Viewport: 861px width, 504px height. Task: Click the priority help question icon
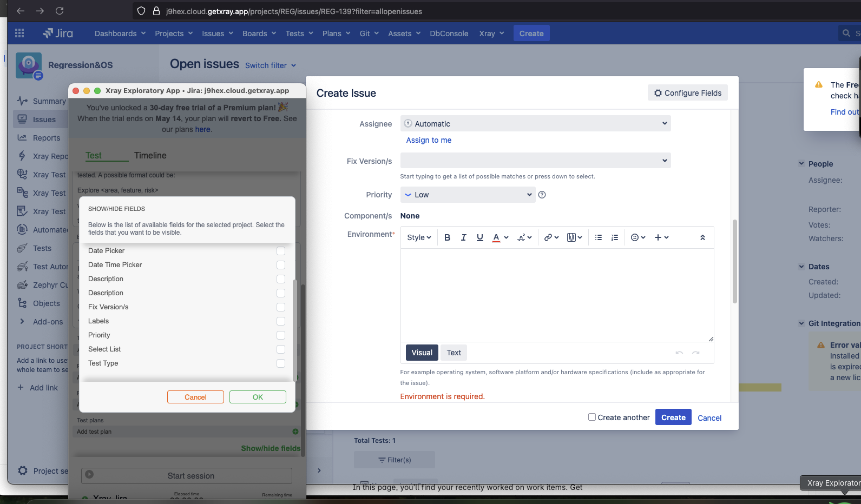click(542, 195)
